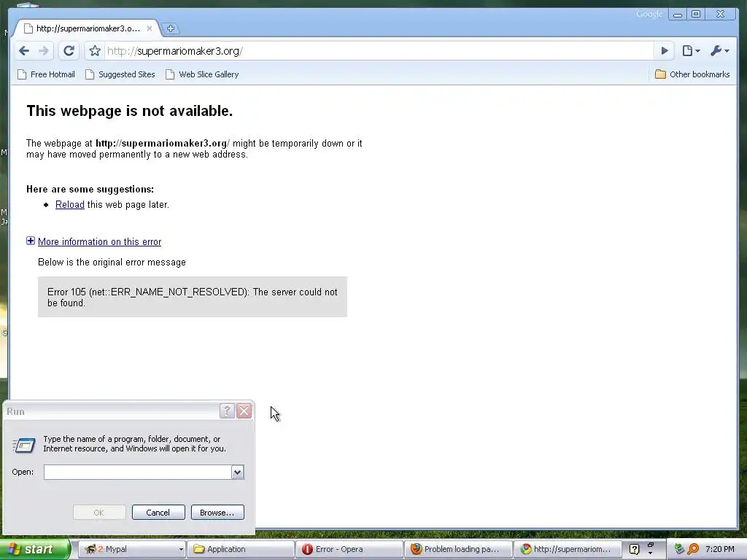This screenshot has width=747, height=560.
Task: Click Browse... in the Run dialog
Action: pos(217,513)
